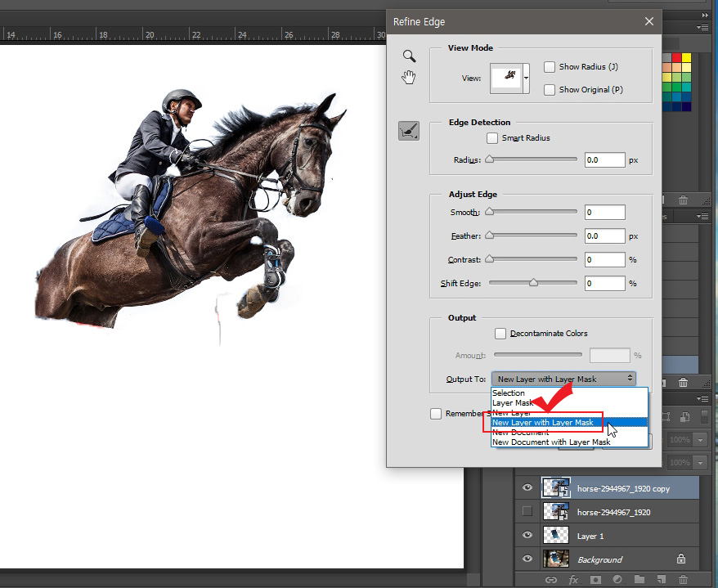Click the Add Layer Mask icon
The image size is (718, 588).
596,578
